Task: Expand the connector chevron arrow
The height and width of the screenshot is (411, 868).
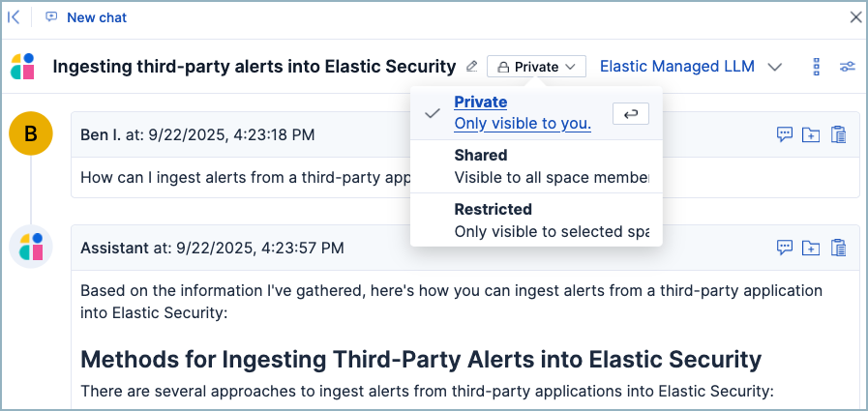Action: (x=774, y=67)
